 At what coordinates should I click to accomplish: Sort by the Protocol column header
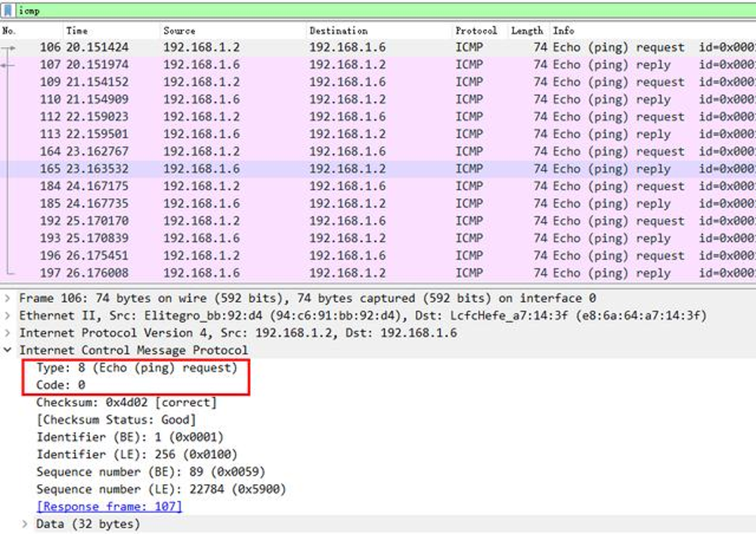click(x=476, y=31)
